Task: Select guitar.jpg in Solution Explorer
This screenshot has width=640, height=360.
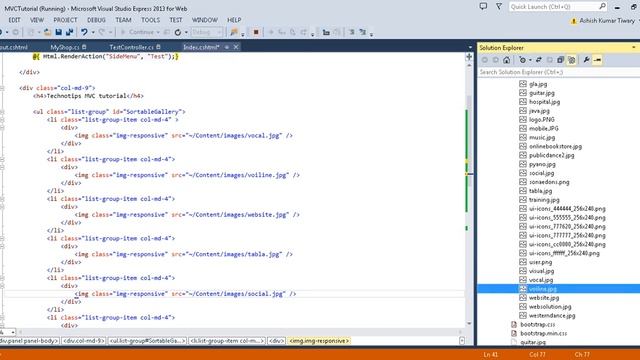Action: coord(542,93)
